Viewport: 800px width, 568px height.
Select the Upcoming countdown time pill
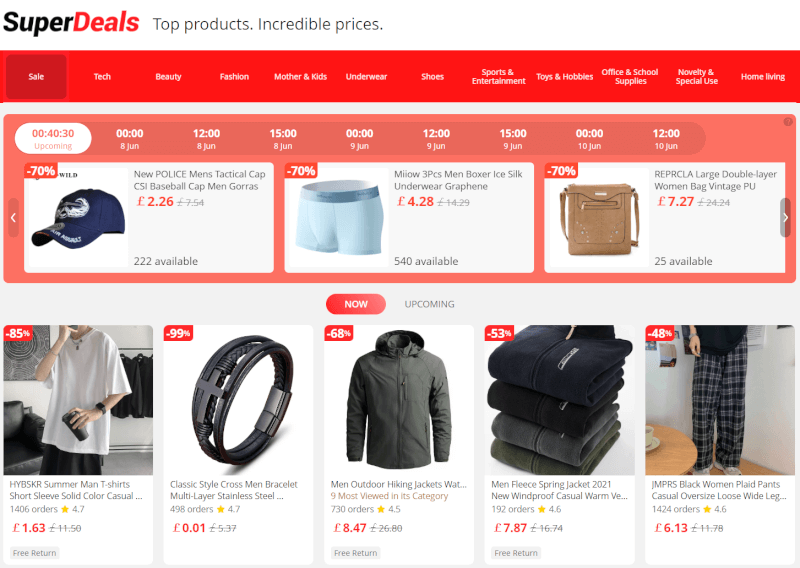(53, 138)
